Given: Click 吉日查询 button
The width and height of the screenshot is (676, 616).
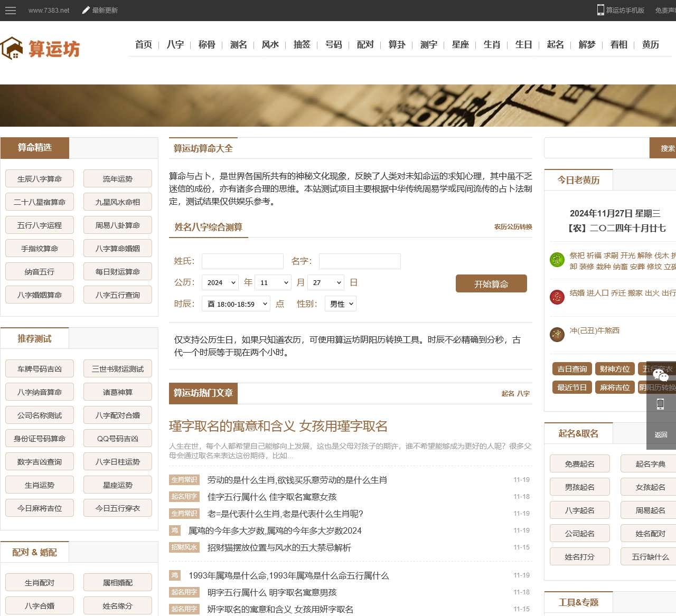Looking at the screenshot, I should (572, 369).
